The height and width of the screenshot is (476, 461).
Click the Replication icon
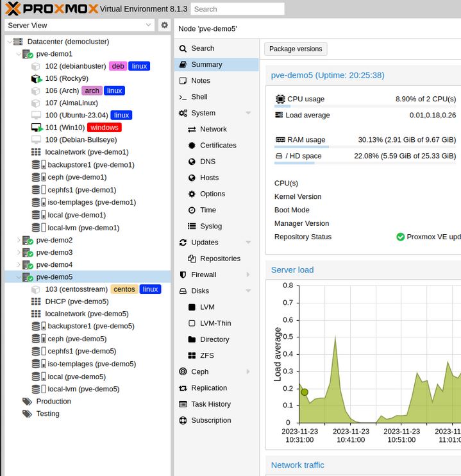183,388
